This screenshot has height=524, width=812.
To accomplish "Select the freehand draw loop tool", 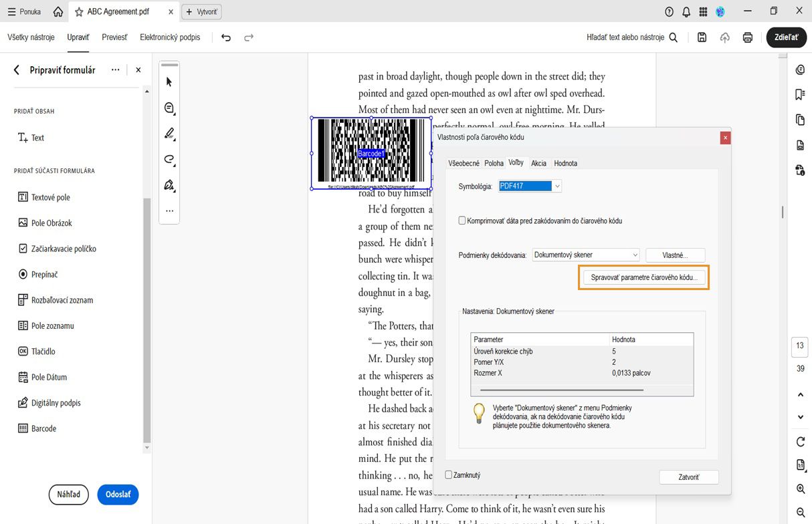I will tap(169, 159).
